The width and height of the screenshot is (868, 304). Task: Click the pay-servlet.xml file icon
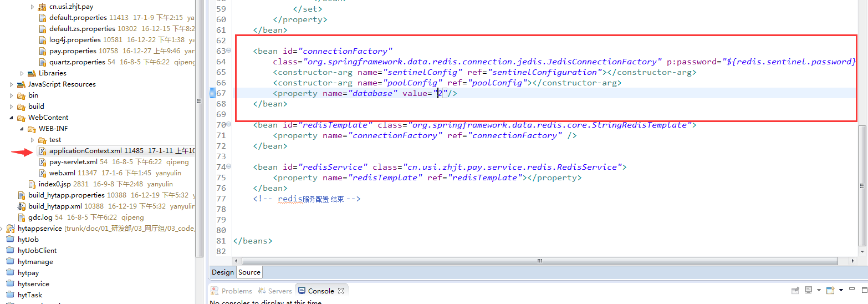tap(43, 162)
